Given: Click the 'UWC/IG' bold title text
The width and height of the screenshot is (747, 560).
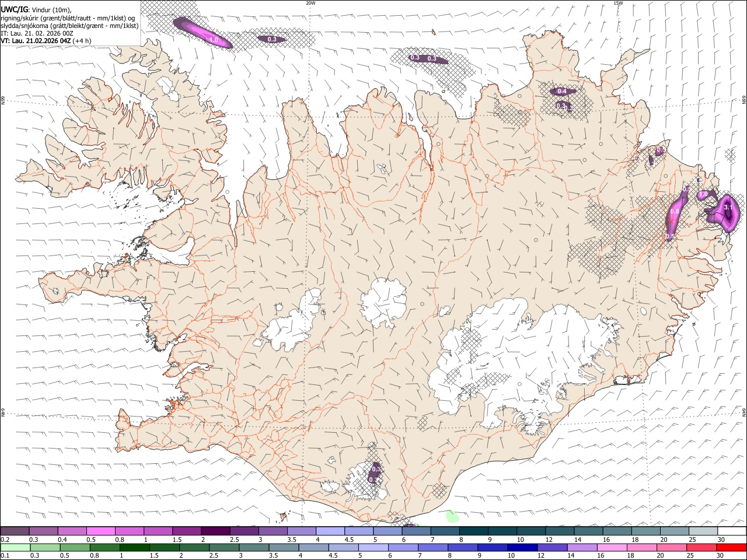Looking at the screenshot, I should tap(14, 9).
